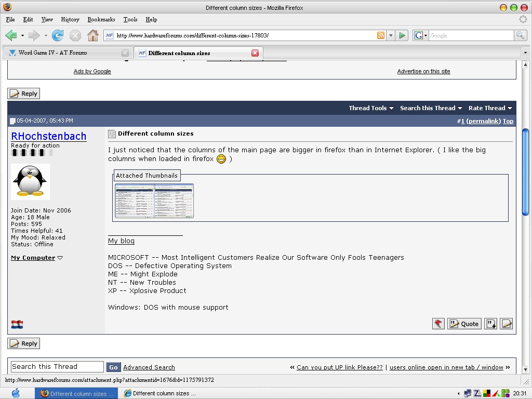Click the scrollbar down arrow
The image size is (532, 399).
pos(526,369)
